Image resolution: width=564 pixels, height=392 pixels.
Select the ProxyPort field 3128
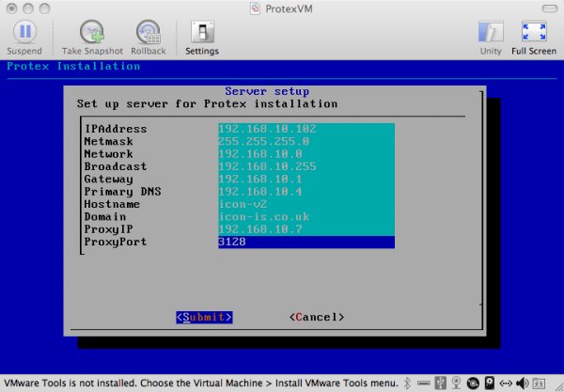(x=306, y=242)
